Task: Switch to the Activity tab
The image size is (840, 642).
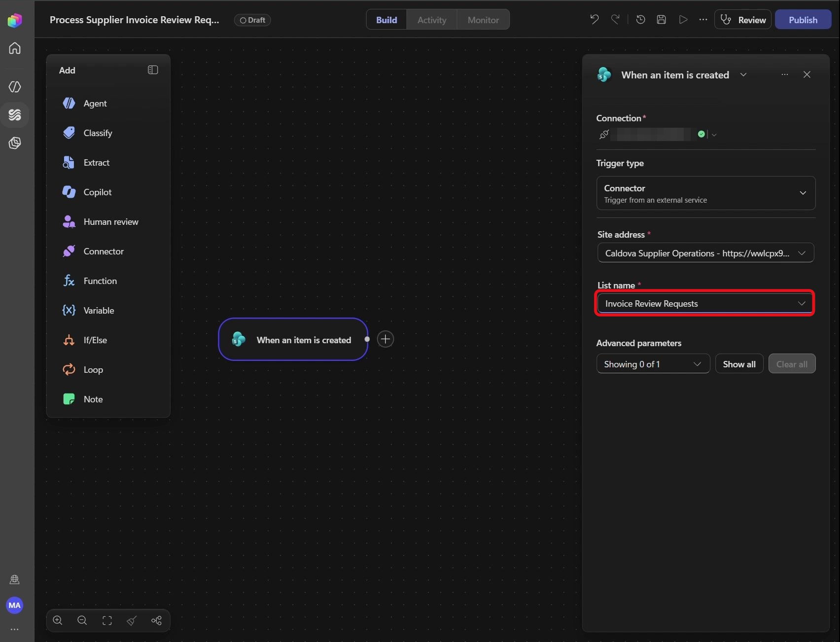Action: click(432, 20)
